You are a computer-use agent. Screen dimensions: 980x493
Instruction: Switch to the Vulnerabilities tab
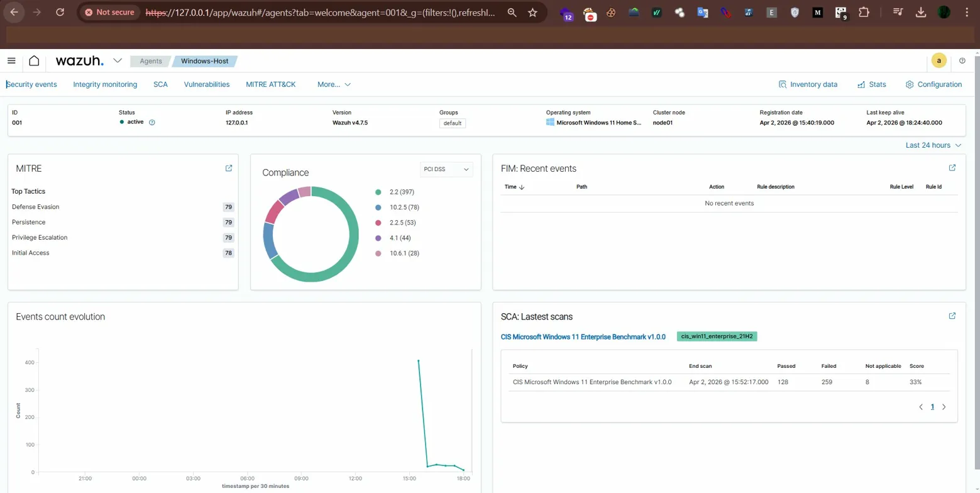click(206, 84)
